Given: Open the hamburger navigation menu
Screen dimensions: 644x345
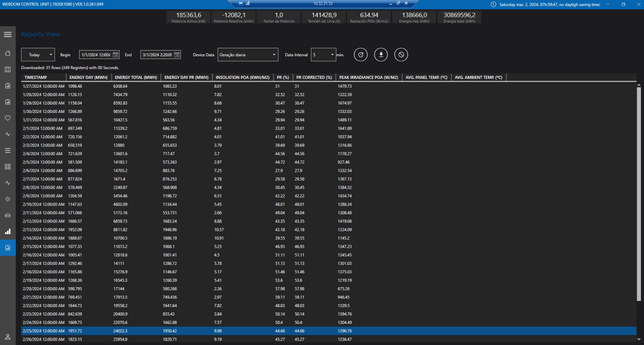Looking at the screenshot, I should pyautogui.click(x=8, y=34).
